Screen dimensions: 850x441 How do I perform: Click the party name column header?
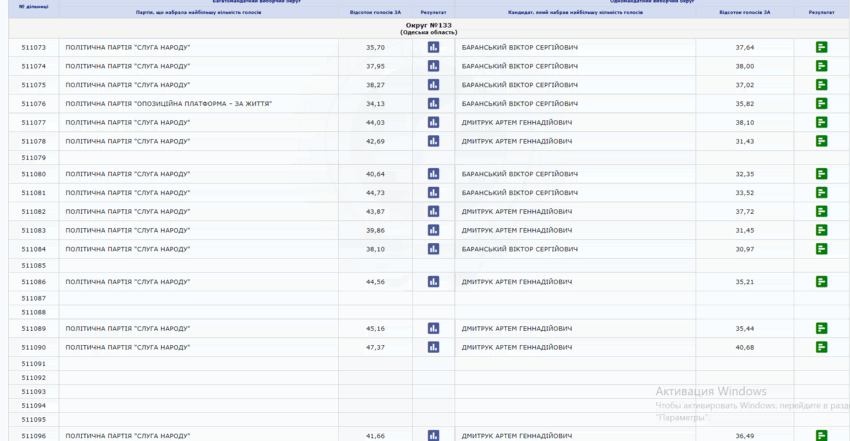pyautogui.click(x=198, y=12)
